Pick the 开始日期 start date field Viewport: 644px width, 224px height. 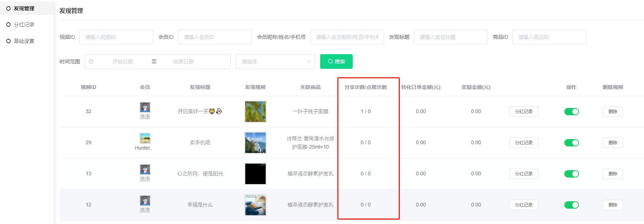pyautogui.click(x=123, y=61)
